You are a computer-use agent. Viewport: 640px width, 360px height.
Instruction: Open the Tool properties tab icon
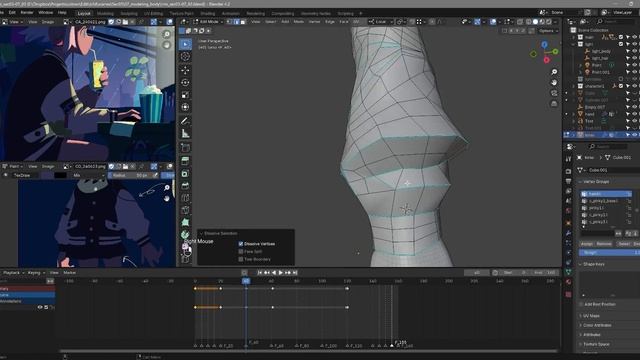tap(569, 158)
